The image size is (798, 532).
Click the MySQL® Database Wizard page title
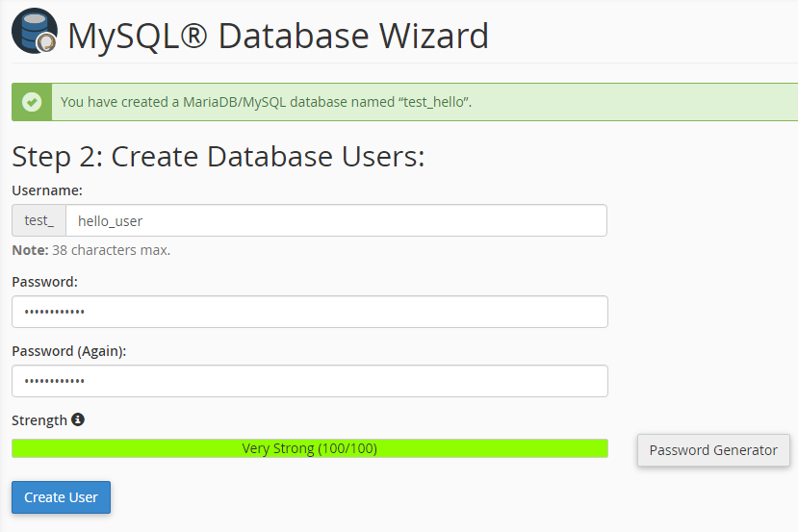coord(278,36)
